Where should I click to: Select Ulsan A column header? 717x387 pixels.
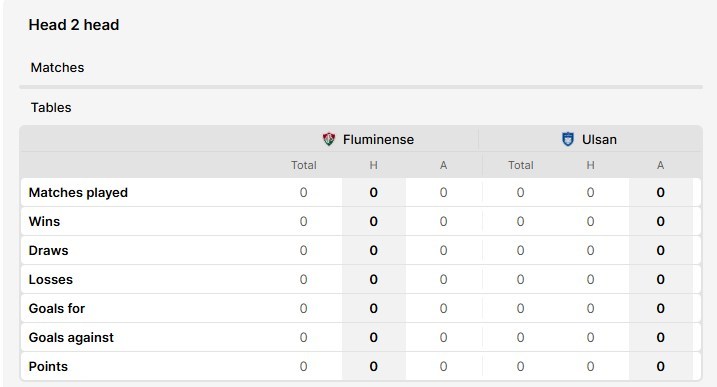click(660, 165)
